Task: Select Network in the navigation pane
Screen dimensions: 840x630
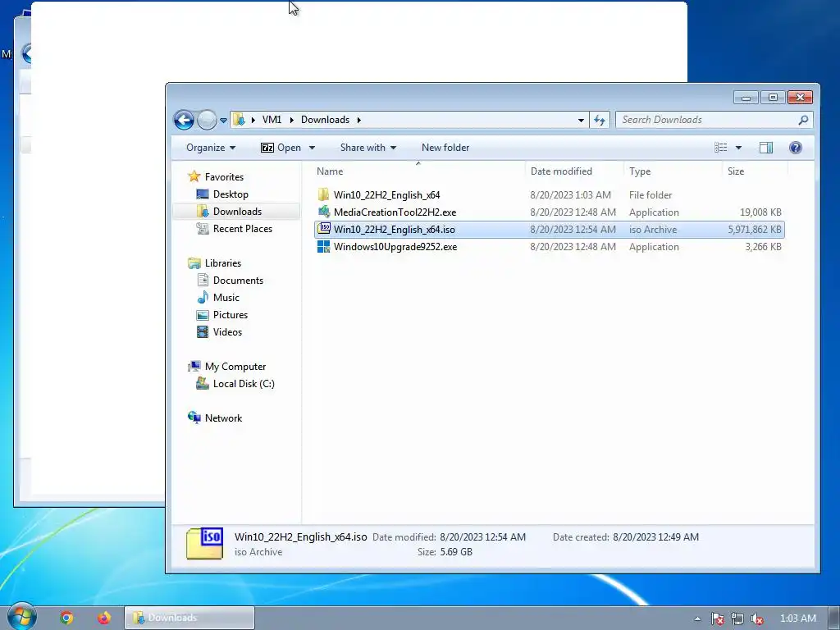Action: [223, 418]
